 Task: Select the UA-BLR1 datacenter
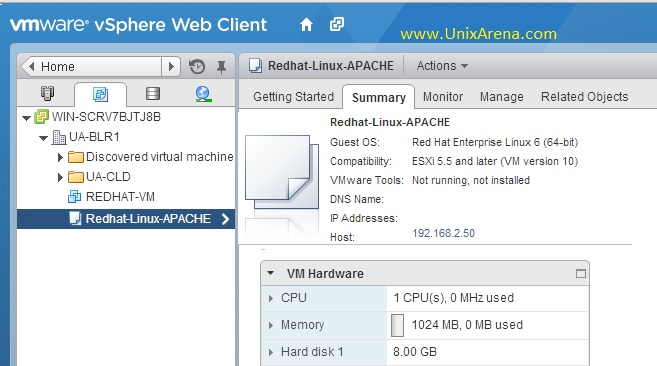[94, 137]
